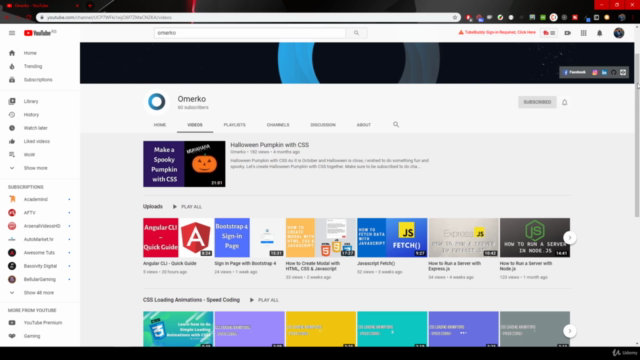Click TubeBuddy Sign-in Required link
The height and width of the screenshot is (360, 640).
click(x=497, y=32)
